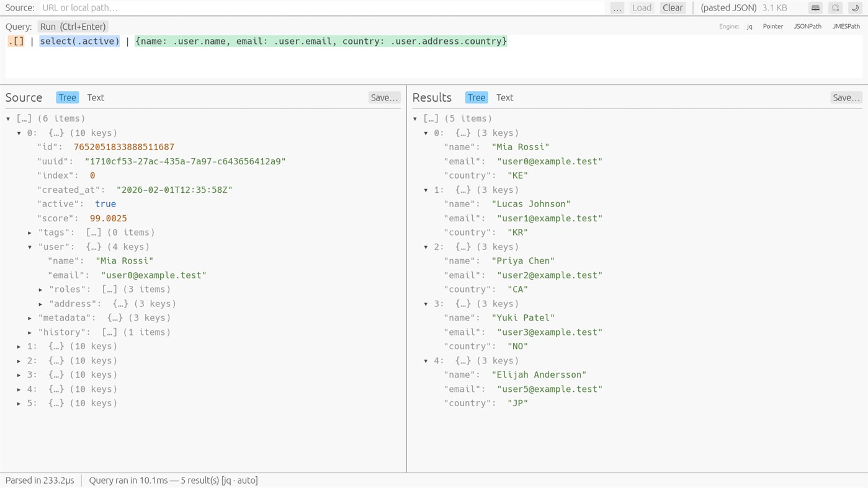Switch Source panel to Tree view

pyautogui.click(x=67, y=97)
